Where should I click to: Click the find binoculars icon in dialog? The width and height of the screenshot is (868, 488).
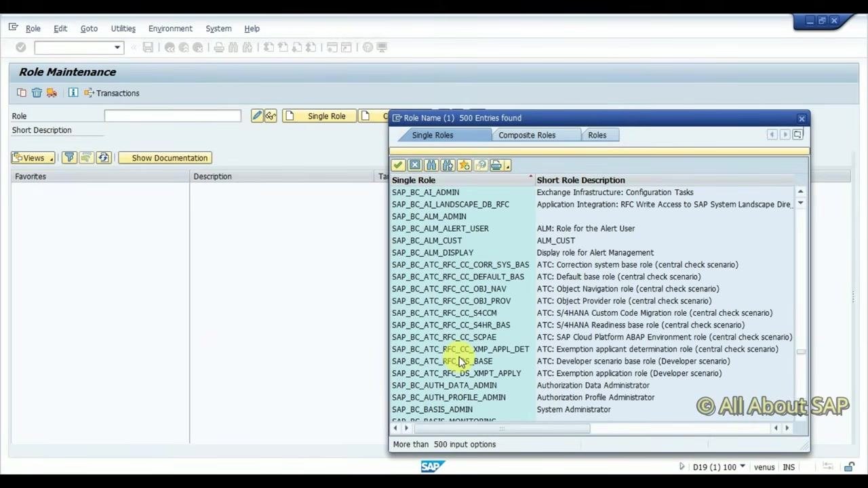click(431, 165)
